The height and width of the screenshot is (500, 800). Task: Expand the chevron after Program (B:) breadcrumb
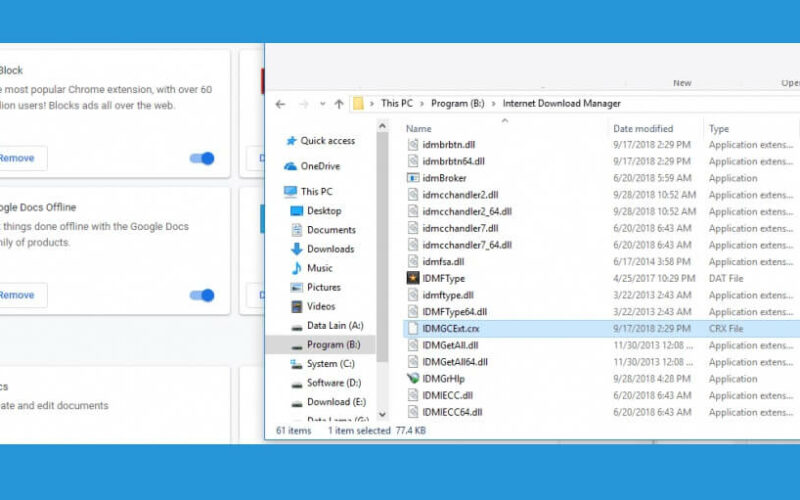click(493, 104)
